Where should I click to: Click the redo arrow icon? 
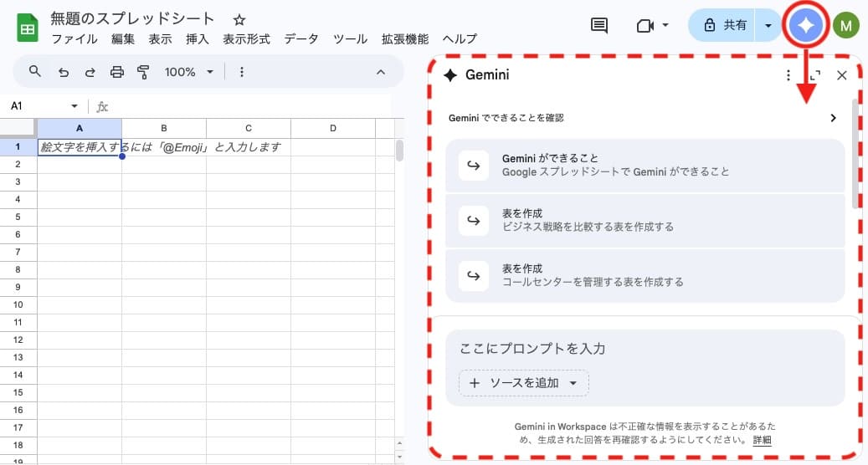click(x=90, y=72)
